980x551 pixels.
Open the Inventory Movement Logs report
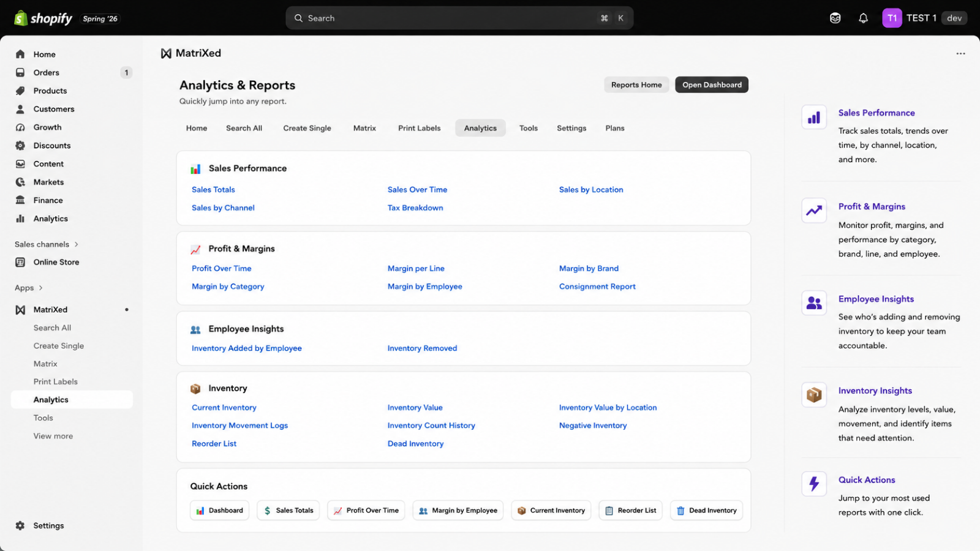coord(239,425)
